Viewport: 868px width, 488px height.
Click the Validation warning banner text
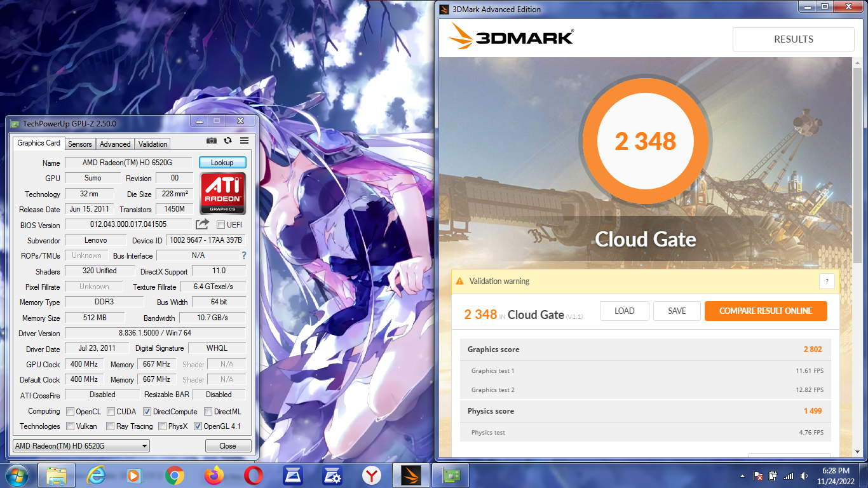click(x=499, y=281)
